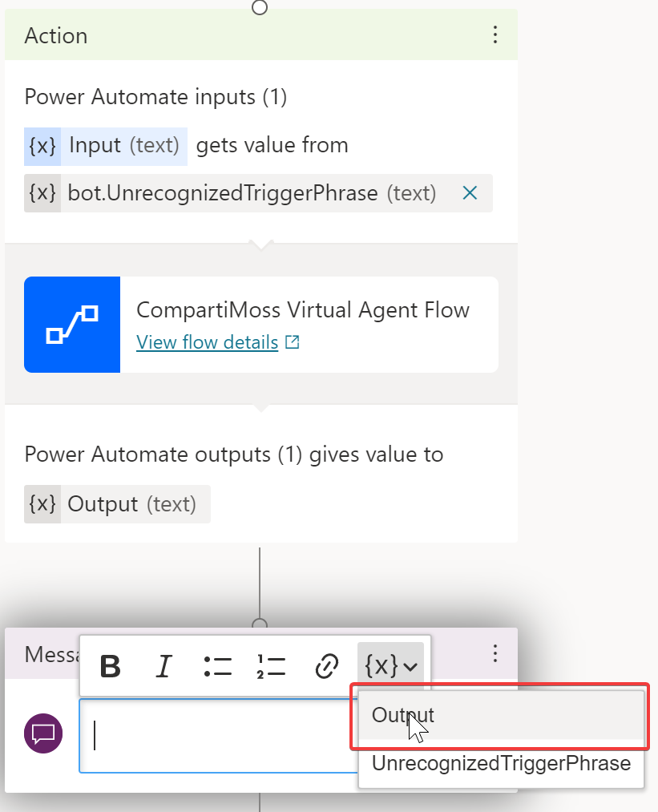
Task: Open Action node options menu
Action: [x=495, y=34]
